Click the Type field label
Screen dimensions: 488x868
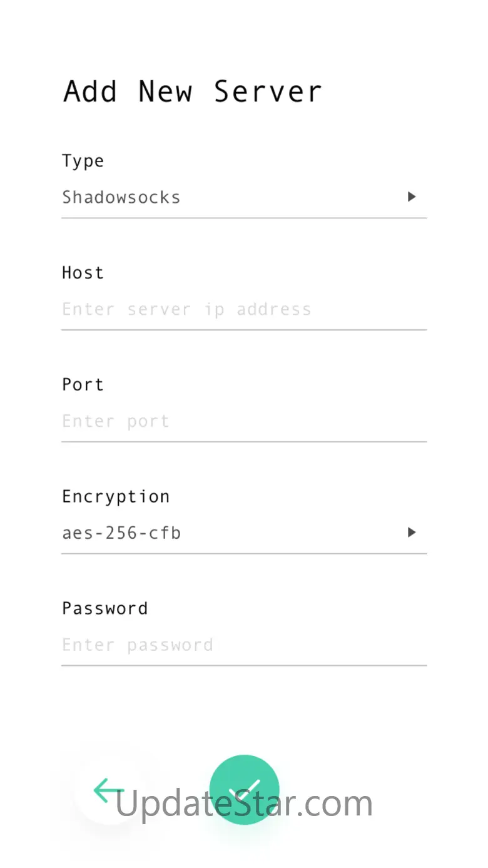pos(83,161)
